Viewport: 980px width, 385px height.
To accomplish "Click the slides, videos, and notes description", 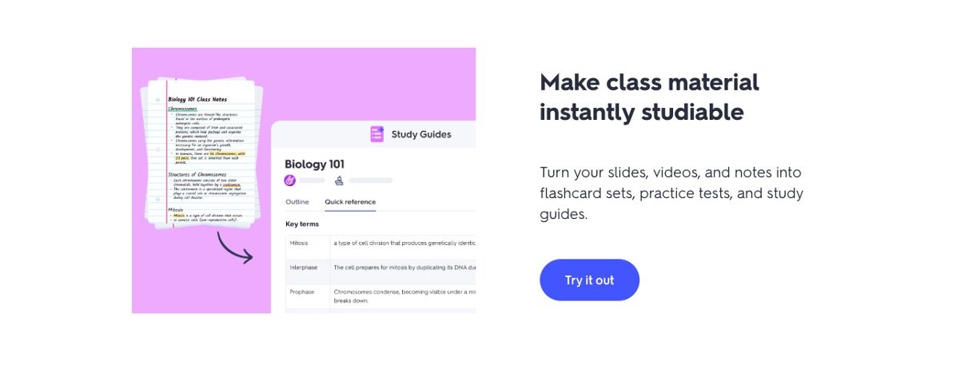I will tap(671, 193).
